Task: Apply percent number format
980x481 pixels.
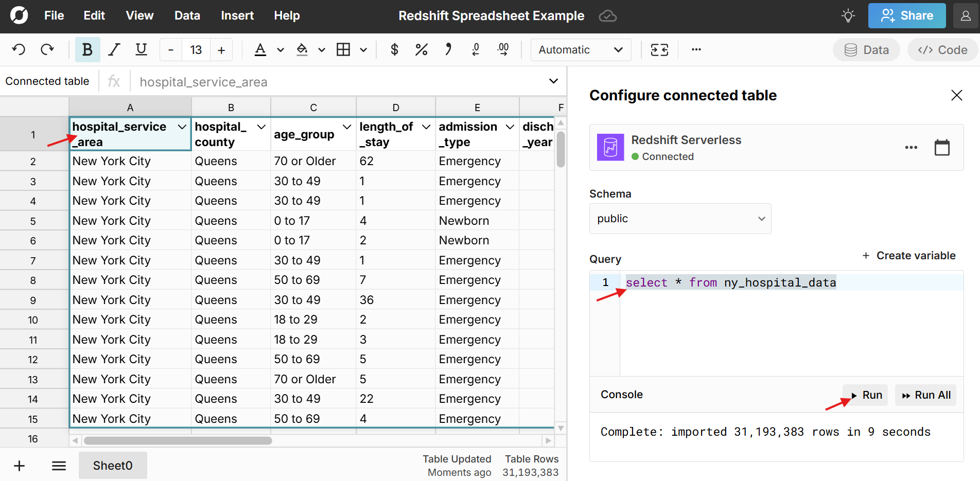Action: [421, 50]
